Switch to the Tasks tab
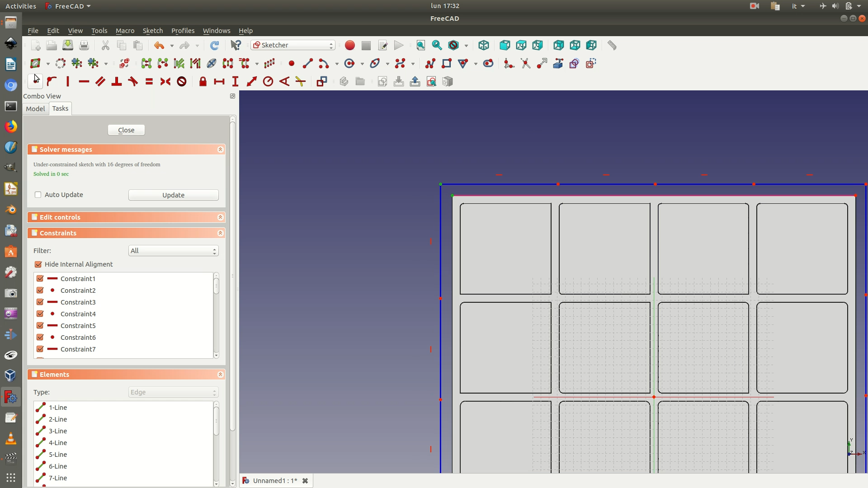Viewport: 868px width, 488px height. point(60,108)
